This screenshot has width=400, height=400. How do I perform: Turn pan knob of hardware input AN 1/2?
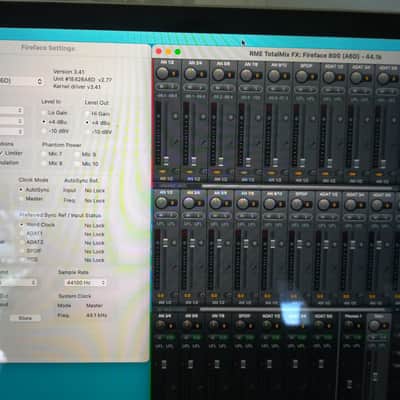pyautogui.click(x=163, y=73)
